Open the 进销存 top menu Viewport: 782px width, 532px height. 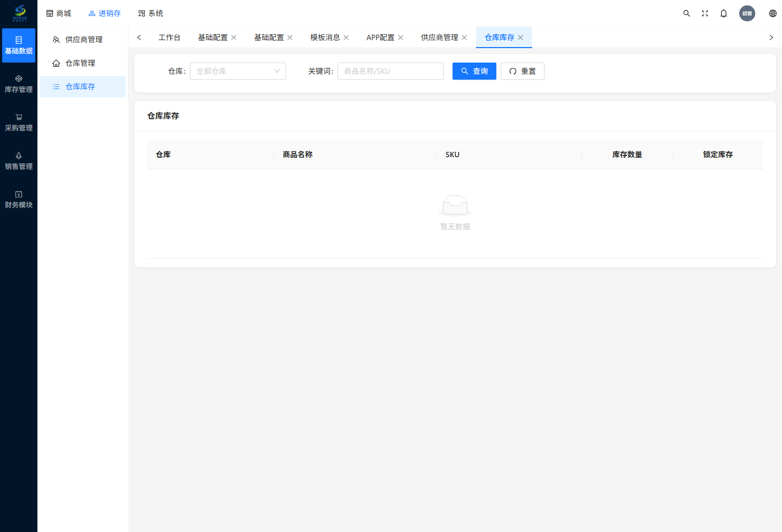point(104,13)
